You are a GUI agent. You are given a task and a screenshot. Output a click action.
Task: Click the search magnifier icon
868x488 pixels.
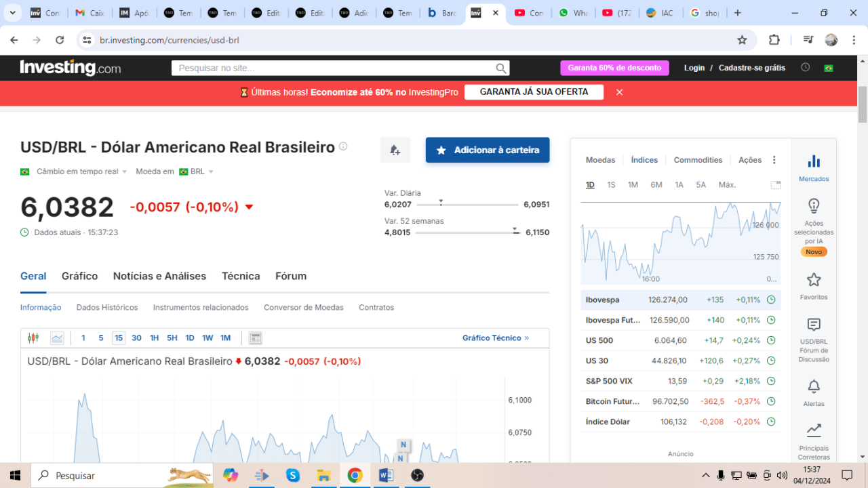tap(501, 68)
